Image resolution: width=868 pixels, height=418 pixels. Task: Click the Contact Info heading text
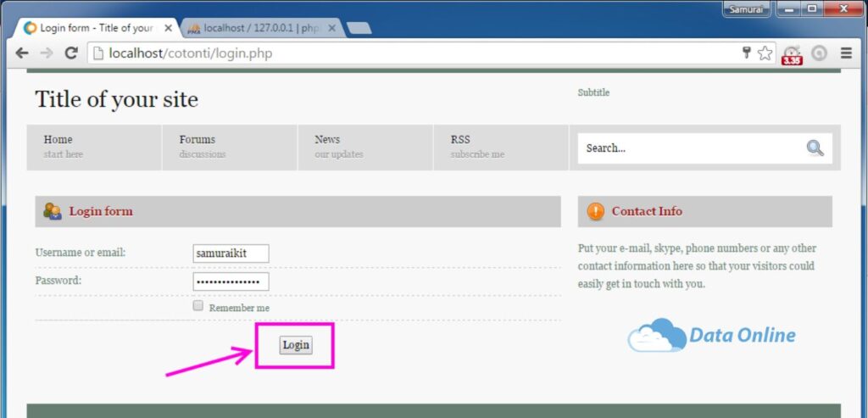[647, 211]
